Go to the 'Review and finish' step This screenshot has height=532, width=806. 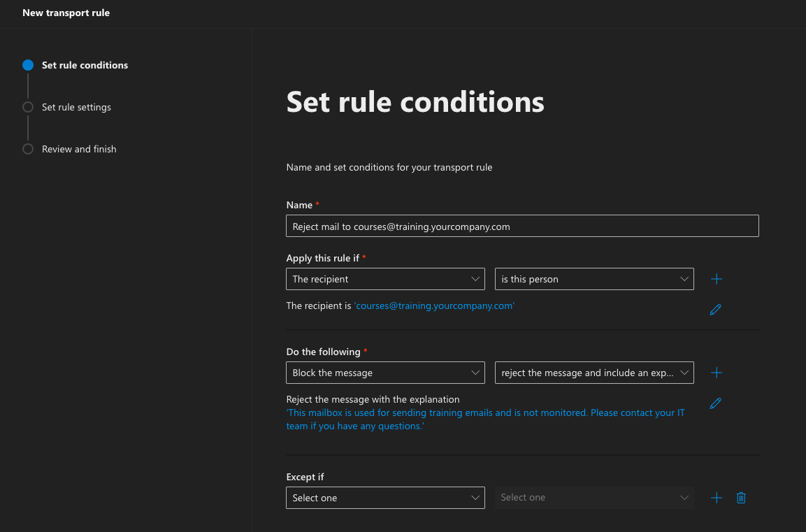click(x=79, y=149)
